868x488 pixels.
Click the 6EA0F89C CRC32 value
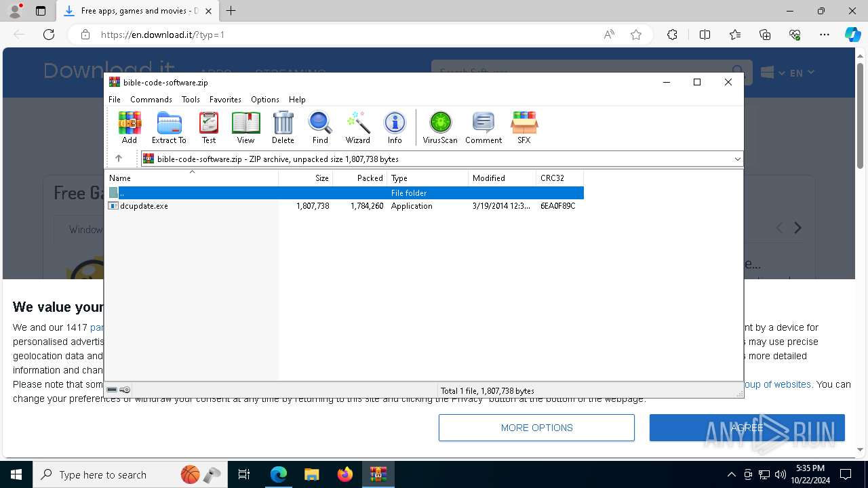pos(557,206)
